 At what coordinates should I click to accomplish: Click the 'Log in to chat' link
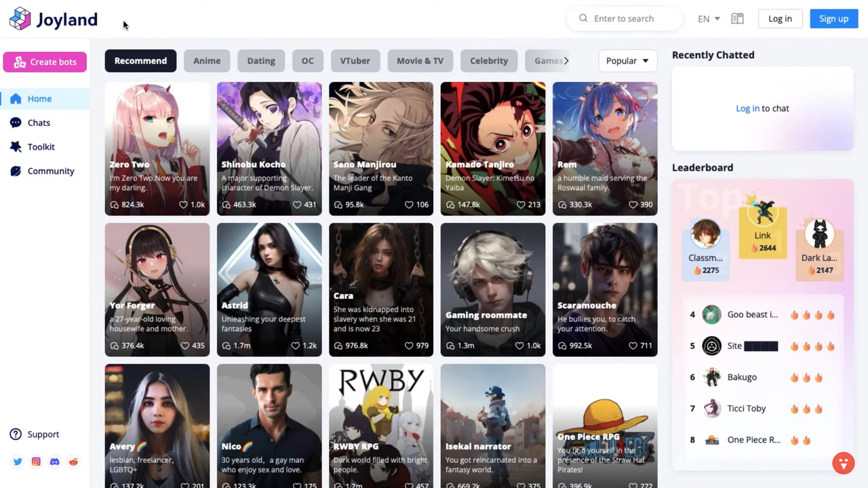click(x=747, y=108)
